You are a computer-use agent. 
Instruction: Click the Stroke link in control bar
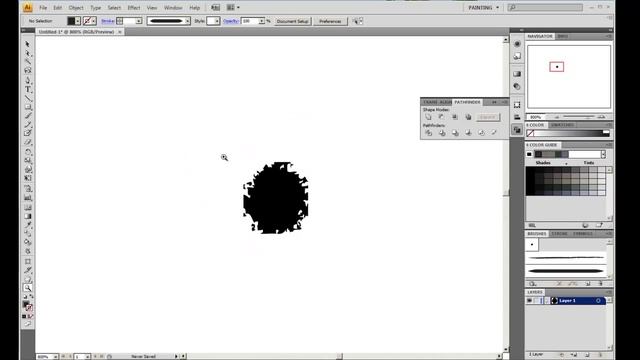[x=107, y=21]
